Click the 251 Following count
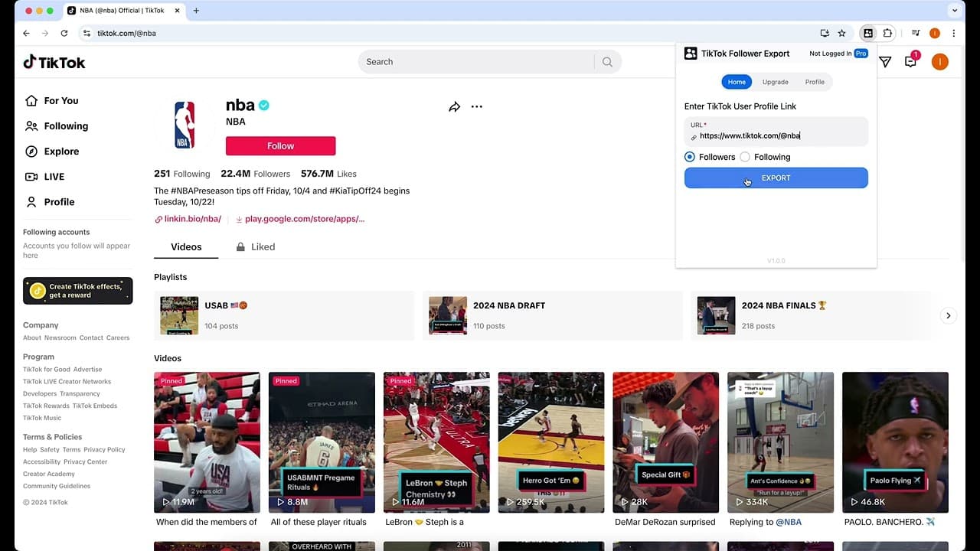 181,174
